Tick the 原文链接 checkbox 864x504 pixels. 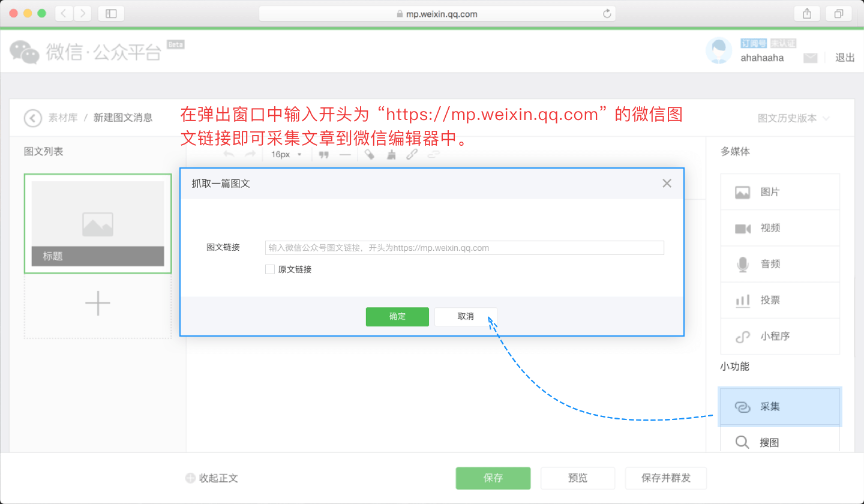pyautogui.click(x=270, y=269)
